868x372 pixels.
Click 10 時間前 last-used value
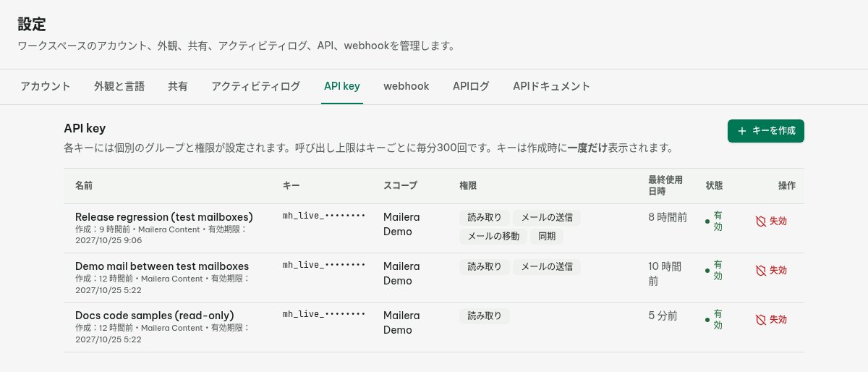[x=665, y=274]
